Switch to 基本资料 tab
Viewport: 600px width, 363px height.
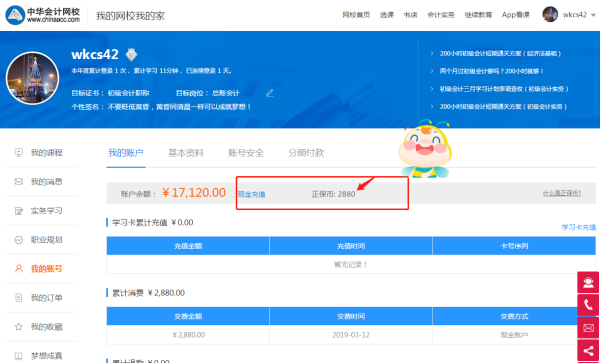186,153
